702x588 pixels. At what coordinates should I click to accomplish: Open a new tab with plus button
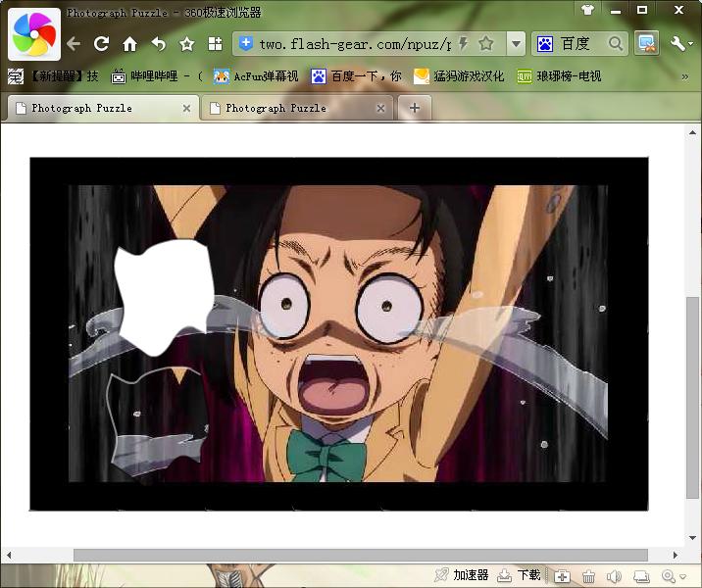tap(414, 109)
